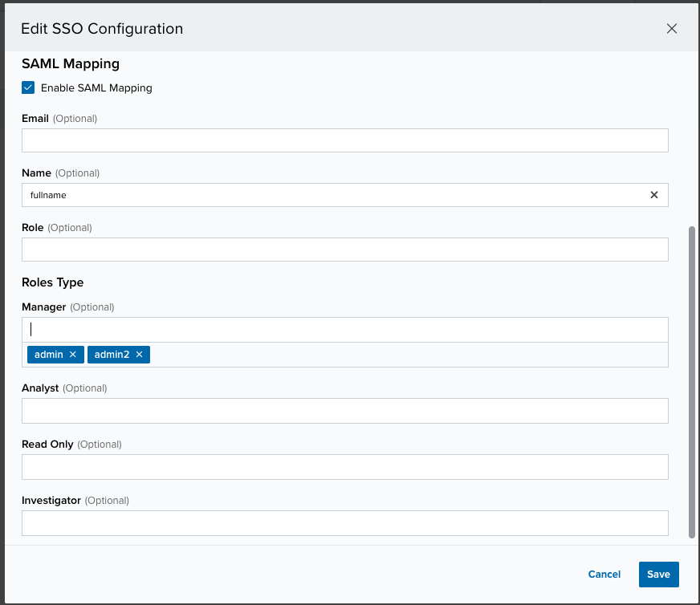Click the Manager roles text input
Screen dimensions: 700x605
(x=344, y=330)
